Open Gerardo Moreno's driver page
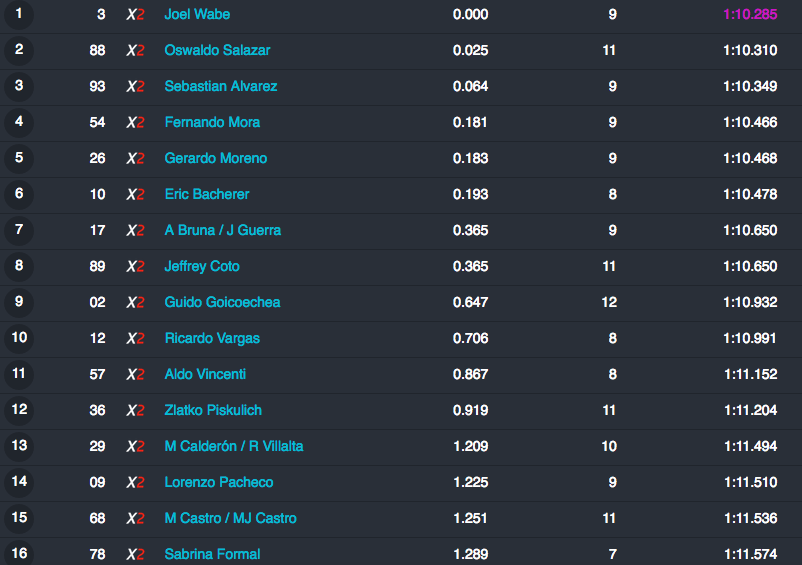Viewport: 802px width, 565px height. click(215, 158)
